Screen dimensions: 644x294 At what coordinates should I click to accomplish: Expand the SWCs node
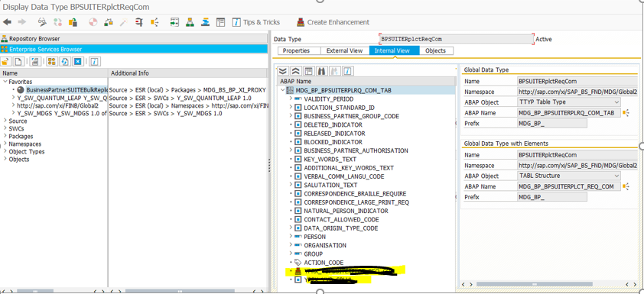pos(5,128)
